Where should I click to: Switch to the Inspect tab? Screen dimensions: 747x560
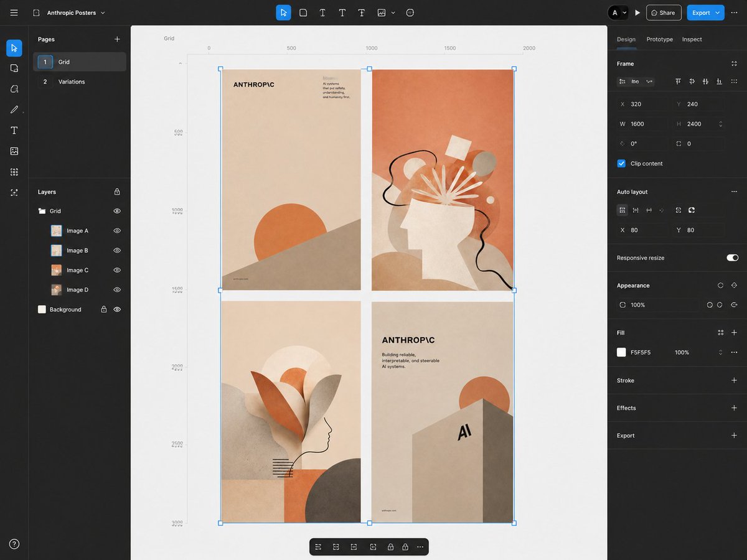[x=692, y=39]
